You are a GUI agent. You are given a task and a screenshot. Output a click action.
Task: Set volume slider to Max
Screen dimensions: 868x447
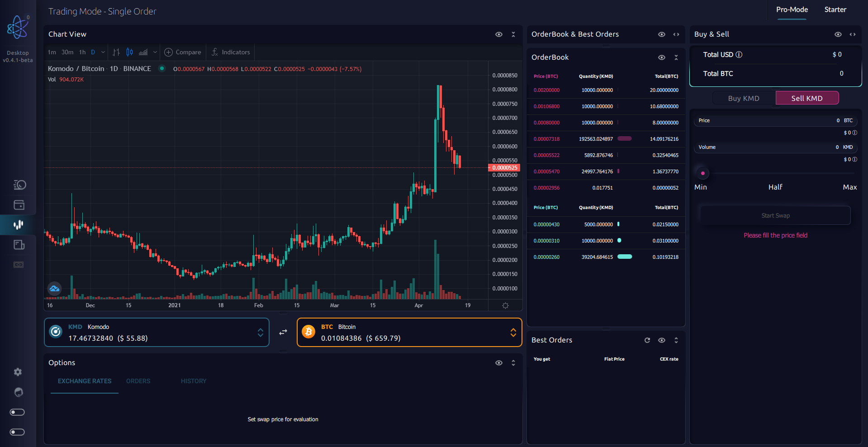pos(850,187)
